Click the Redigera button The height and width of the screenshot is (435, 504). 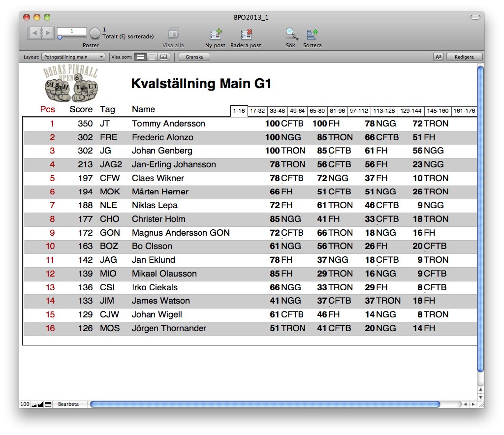[464, 57]
